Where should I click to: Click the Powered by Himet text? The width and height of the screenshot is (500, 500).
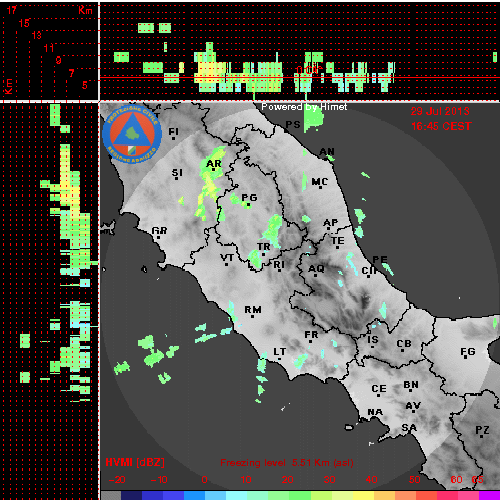click(x=304, y=107)
